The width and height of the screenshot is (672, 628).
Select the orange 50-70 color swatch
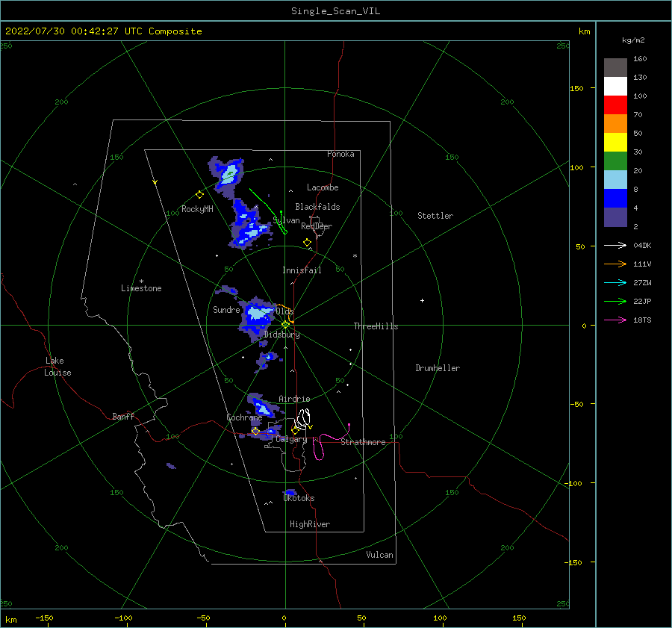coord(615,123)
